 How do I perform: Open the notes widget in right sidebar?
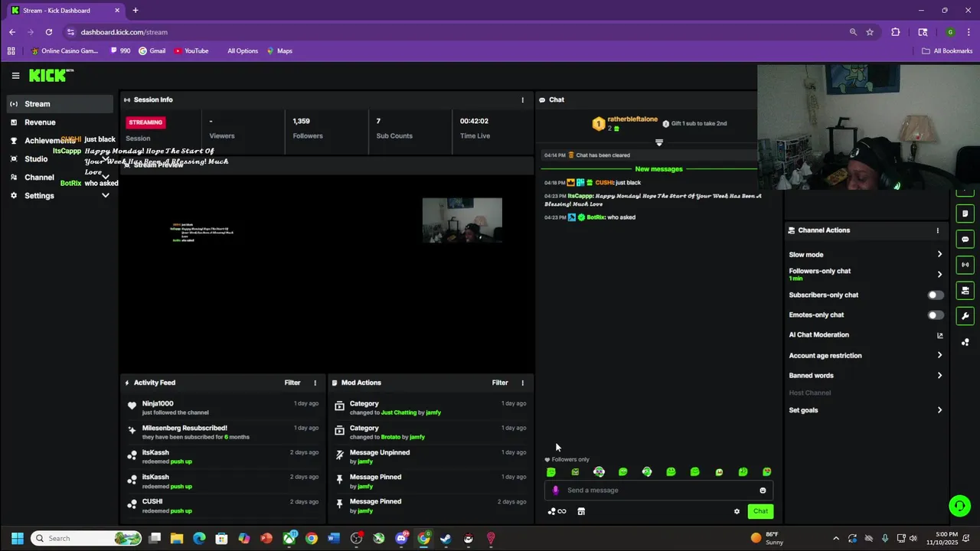click(965, 214)
